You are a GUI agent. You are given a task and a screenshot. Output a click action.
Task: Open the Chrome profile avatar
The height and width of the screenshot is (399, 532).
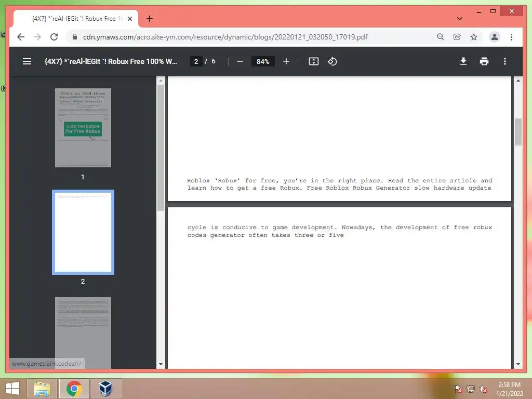tap(495, 37)
